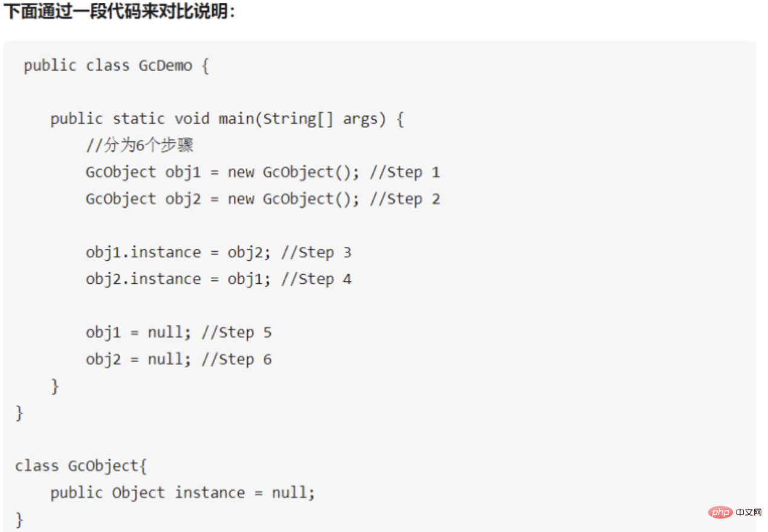Click the final closing brace of GcObject
Viewport: 768px width, 532px height.
point(19,519)
